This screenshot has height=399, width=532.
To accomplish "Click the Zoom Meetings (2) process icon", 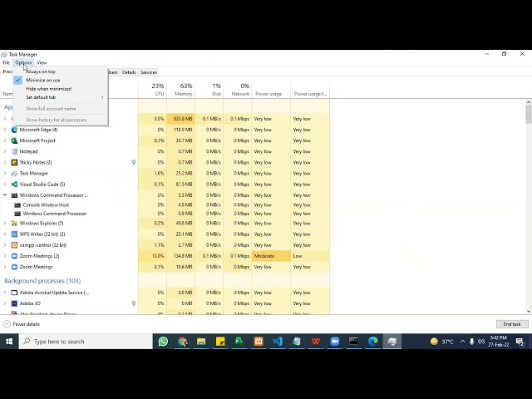I will [x=14, y=256].
